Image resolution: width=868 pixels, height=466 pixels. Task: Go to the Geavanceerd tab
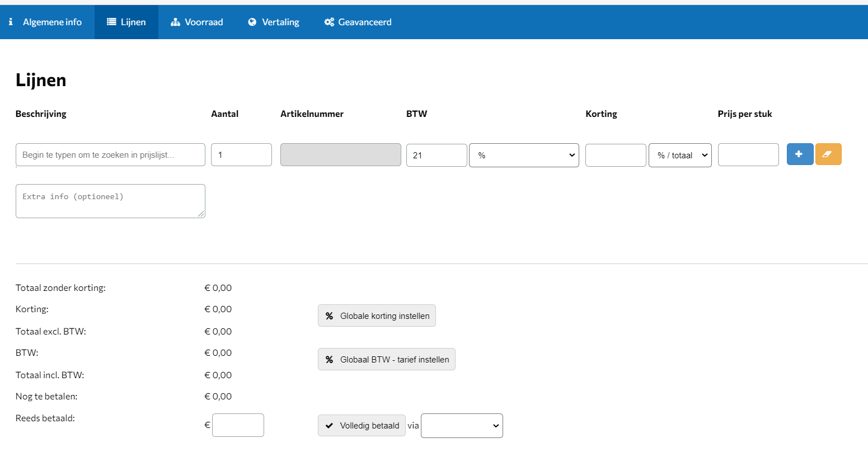tap(358, 22)
